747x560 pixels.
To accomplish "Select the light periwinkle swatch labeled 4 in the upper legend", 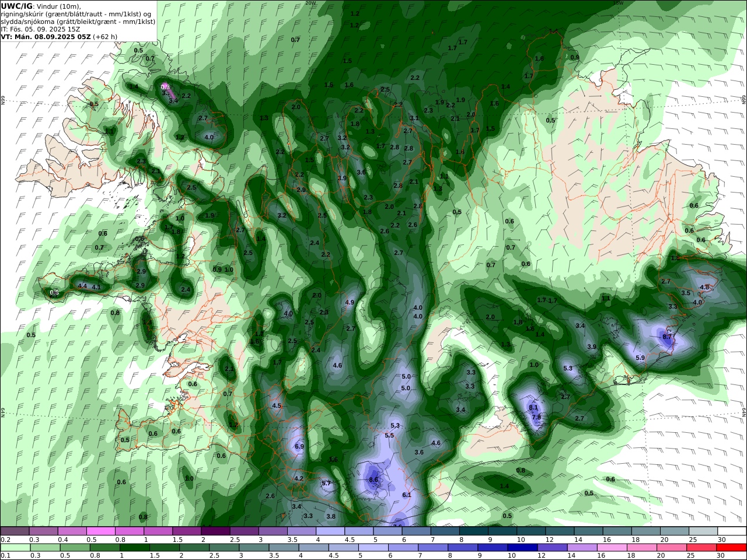I will [x=330, y=531].
